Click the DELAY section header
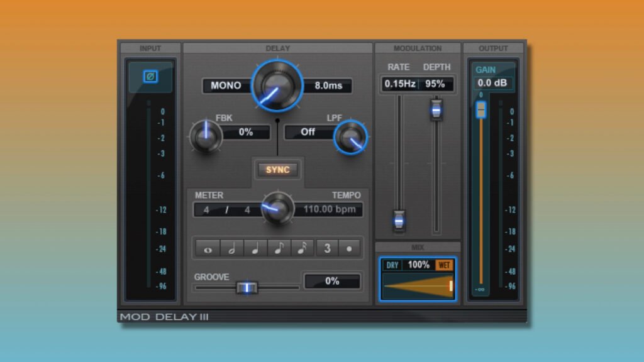Screen dimensions: 644x362 [x=277, y=48]
